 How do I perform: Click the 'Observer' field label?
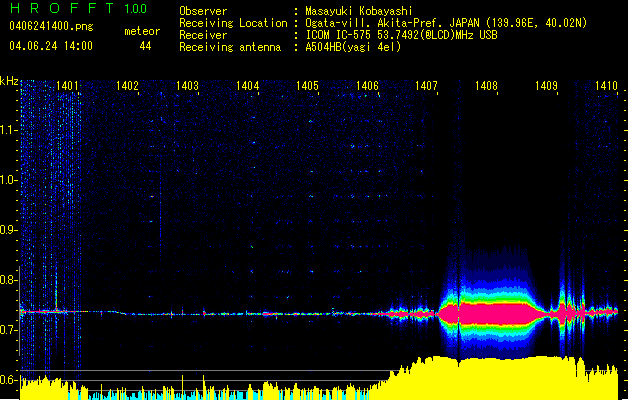coord(203,11)
